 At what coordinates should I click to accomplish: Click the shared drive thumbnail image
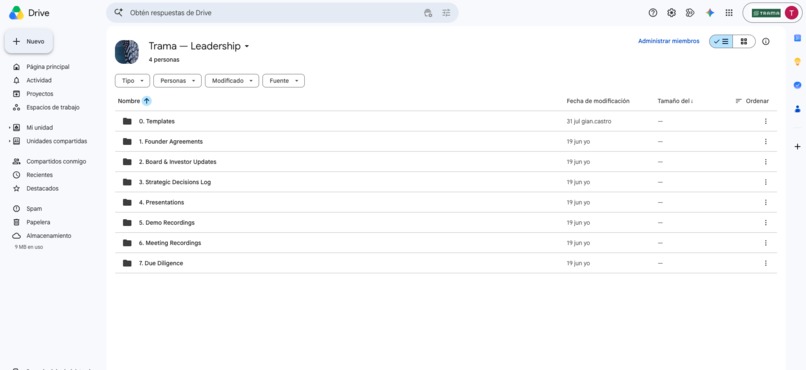click(x=126, y=52)
